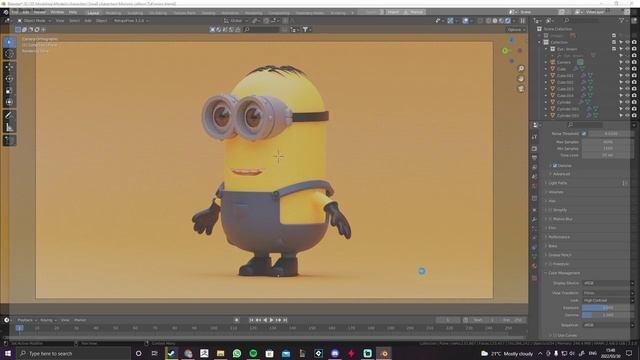Viewport: 640px width, 360px height.
Task: Click the Cube mesh icon in outliner
Action: click(x=553, y=69)
